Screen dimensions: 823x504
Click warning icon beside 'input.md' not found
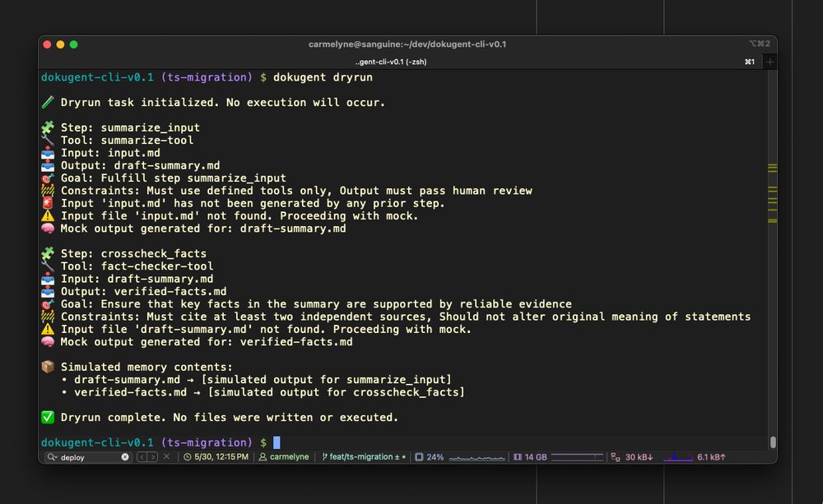pyautogui.click(x=48, y=215)
